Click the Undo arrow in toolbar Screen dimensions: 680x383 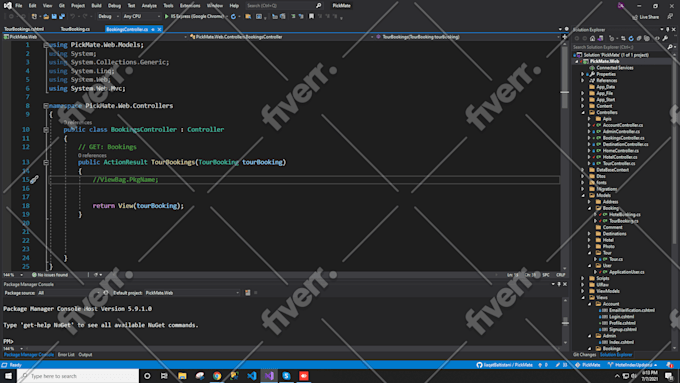(72, 16)
